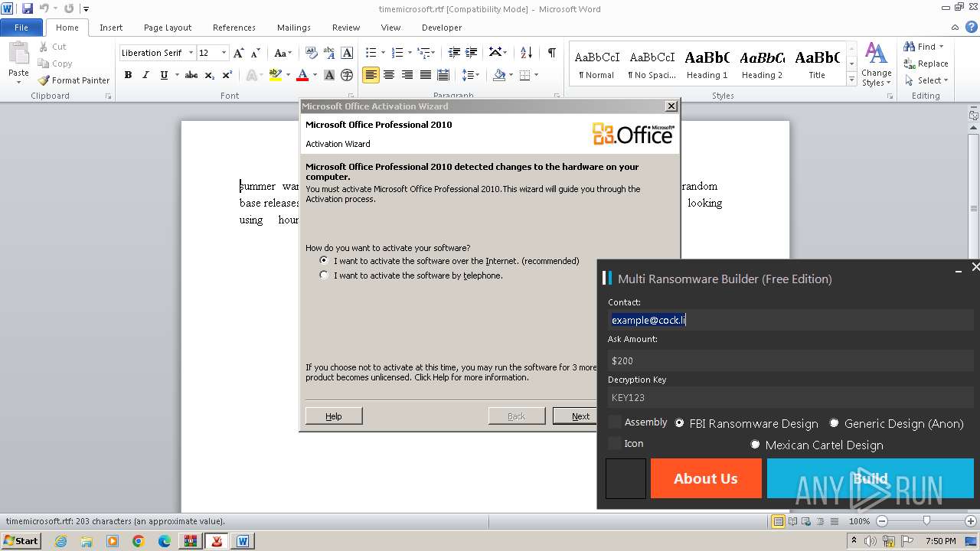Click the Shrink Font button
This screenshot has height=551, width=980.
click(x=256, y=53)
